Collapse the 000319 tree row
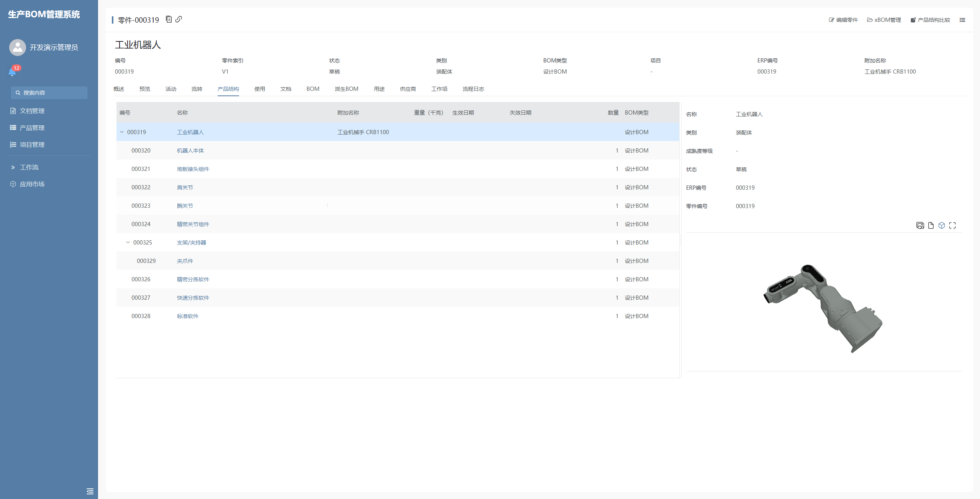This screenshot has width=980, height=499. (122, 132)
